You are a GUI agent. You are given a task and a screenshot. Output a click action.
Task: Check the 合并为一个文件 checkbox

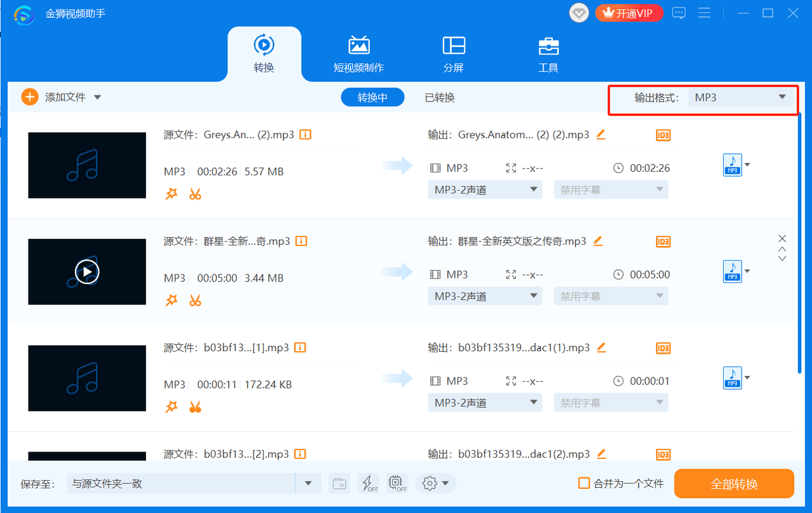584,483
